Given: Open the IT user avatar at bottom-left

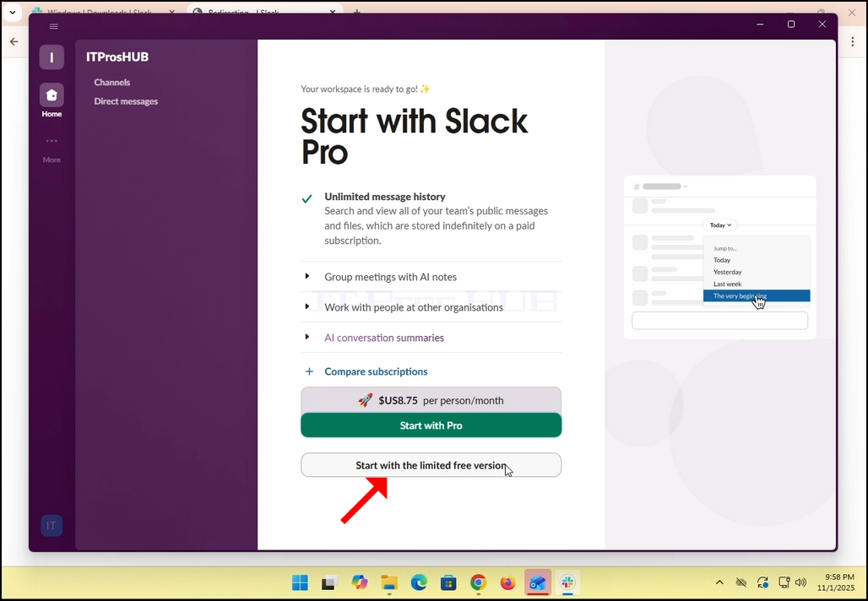Looking at the screenshot, I should (x=52, y=526).
